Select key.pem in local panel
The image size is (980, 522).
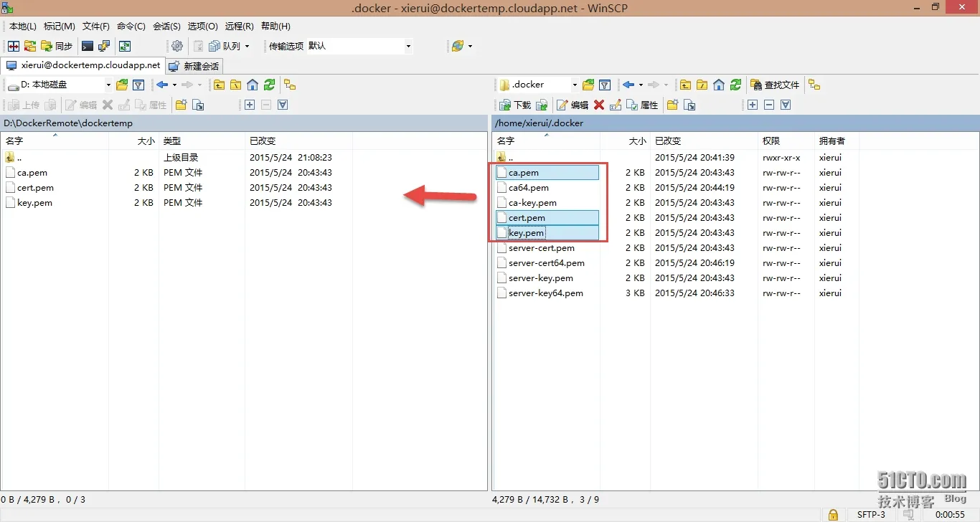pyautogui.click(x=34, y=203)
